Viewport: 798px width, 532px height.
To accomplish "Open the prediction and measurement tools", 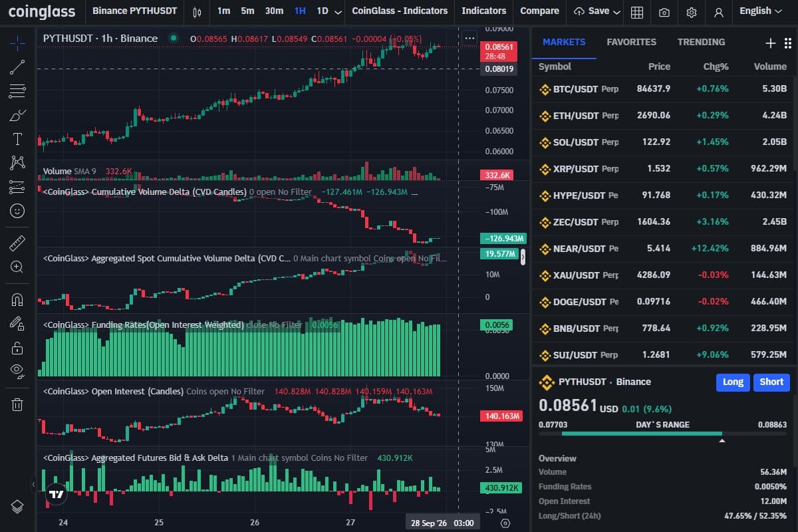I will click(17, 187).
